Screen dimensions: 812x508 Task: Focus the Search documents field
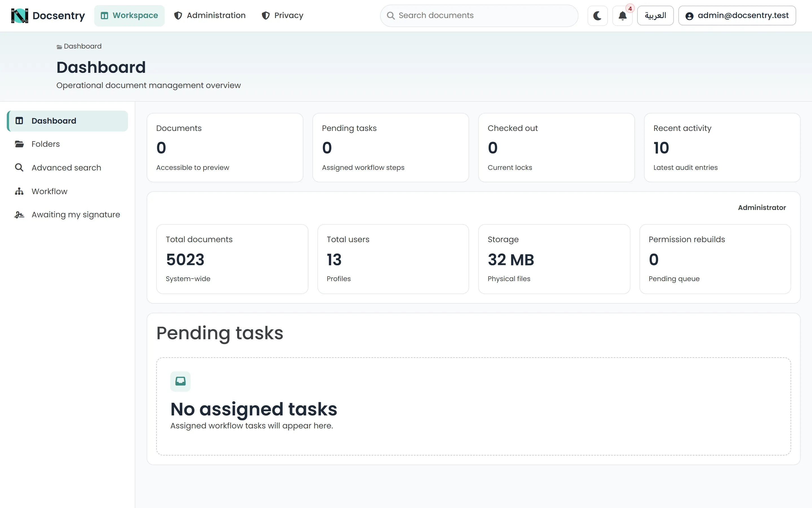pos(479,16)
